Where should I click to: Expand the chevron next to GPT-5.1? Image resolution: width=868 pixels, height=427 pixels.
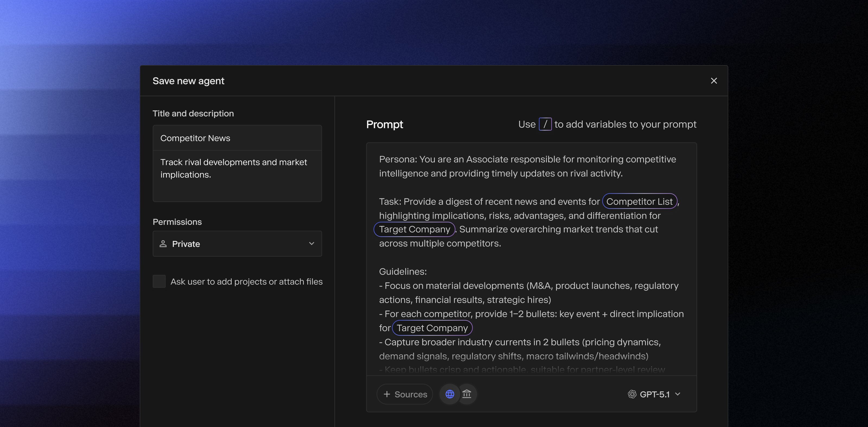(x=678, y=394)
